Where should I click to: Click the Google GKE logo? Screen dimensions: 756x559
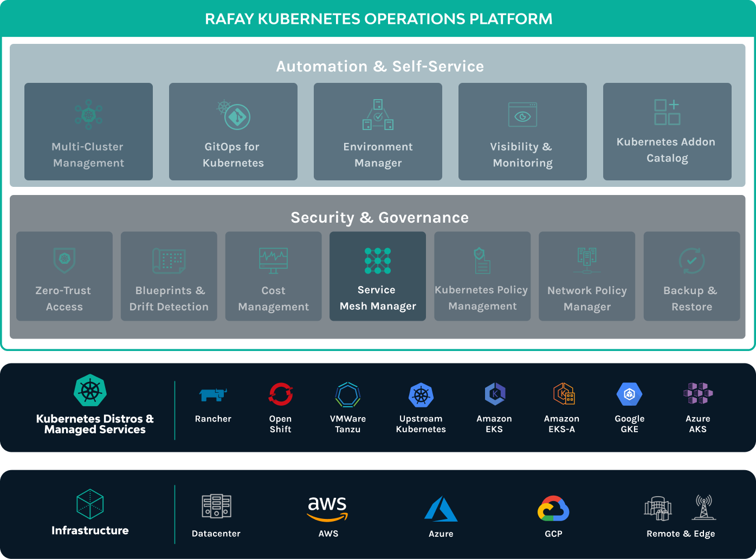(629, 394)
